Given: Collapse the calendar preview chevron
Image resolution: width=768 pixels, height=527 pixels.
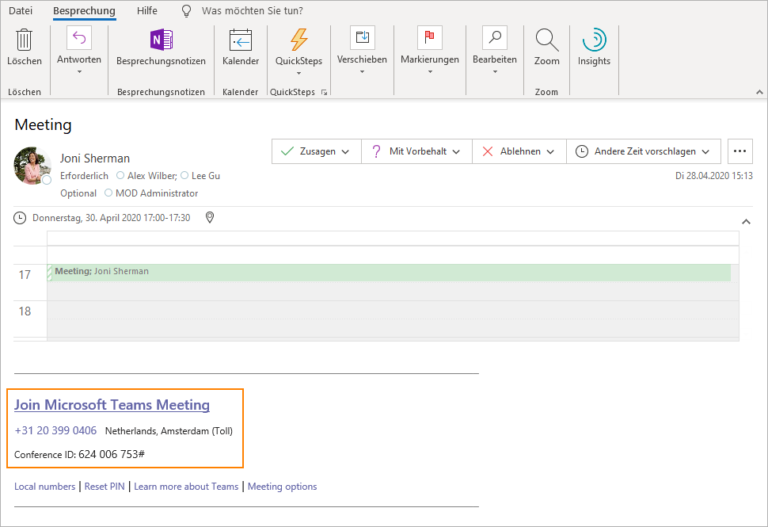Looking at the screenshot, I should pos(746,222).
